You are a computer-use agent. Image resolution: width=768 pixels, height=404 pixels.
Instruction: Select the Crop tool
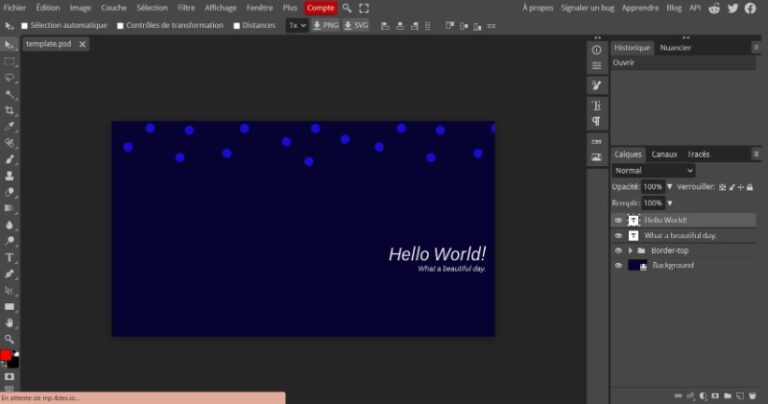click(x=9, y=110)
